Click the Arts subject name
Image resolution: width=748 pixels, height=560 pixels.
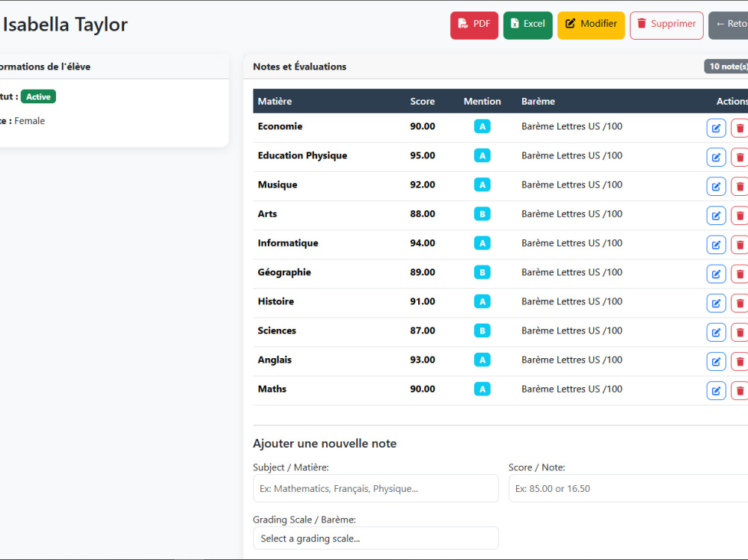(x=267, y=214)
